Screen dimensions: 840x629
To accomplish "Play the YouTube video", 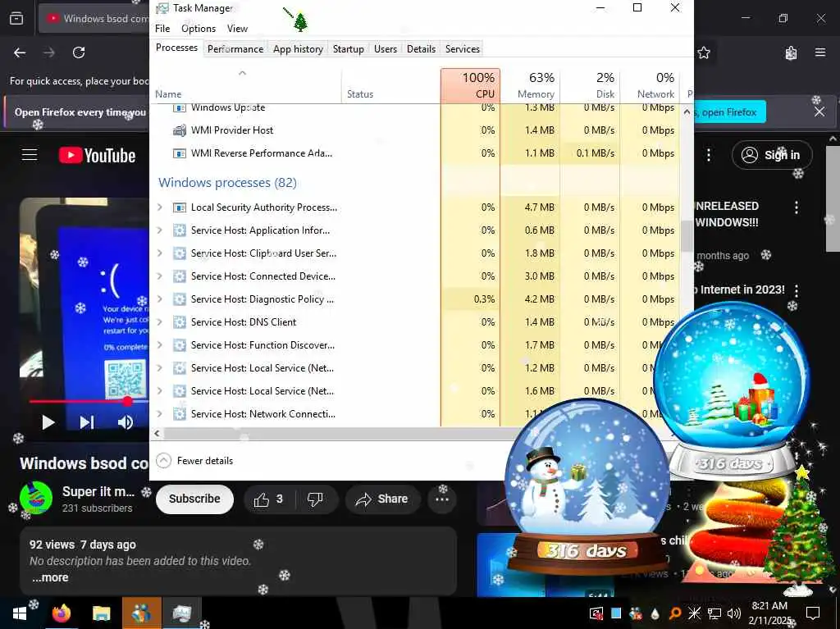I will click(48, 422).
